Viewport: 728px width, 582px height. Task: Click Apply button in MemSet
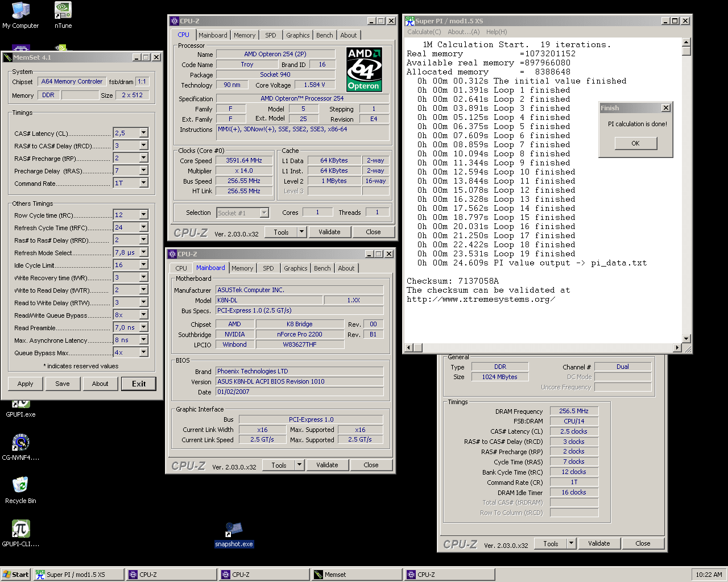coord(25,384)
